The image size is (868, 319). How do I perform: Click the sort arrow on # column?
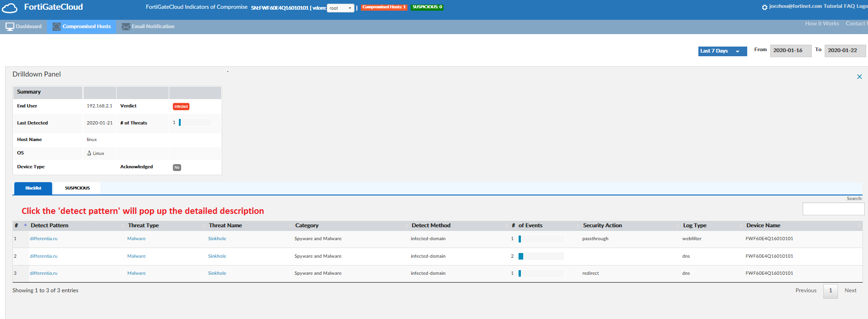pyautogui.click(x=25, y=225)
